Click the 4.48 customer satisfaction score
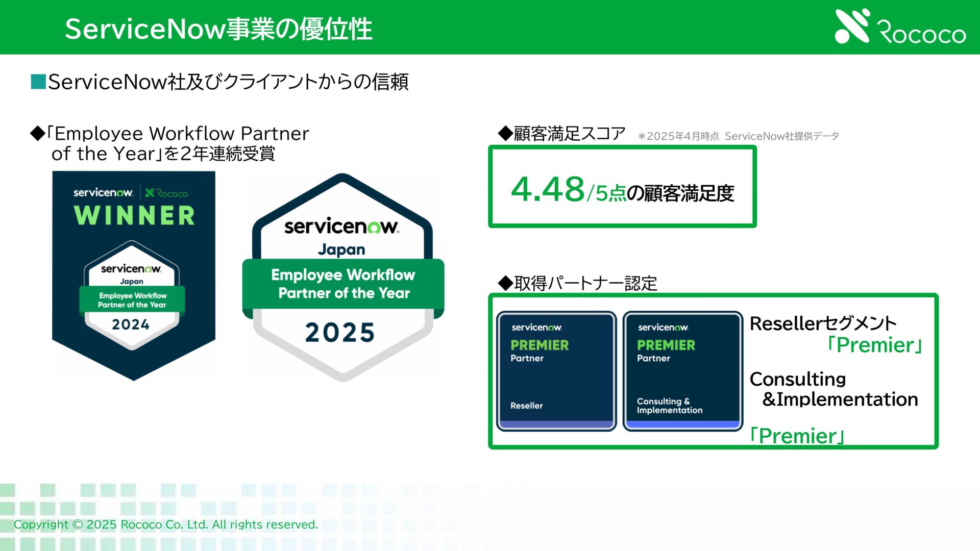 point(548,189)
